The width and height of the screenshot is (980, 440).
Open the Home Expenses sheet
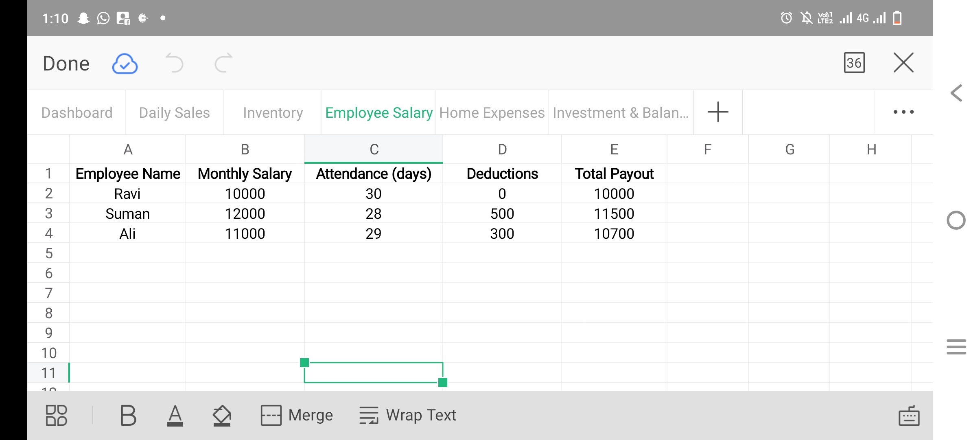[492, 112]
